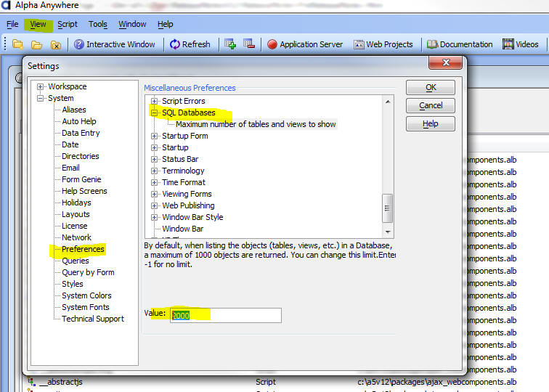Expand the Terminology node
This screenshot has width=549, height=392.
point(154,171)
